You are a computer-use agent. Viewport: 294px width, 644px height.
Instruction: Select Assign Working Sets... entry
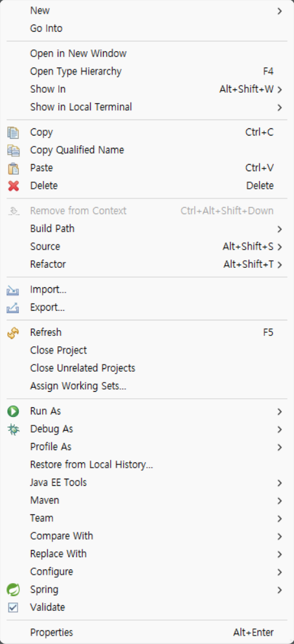coord(147,386)
